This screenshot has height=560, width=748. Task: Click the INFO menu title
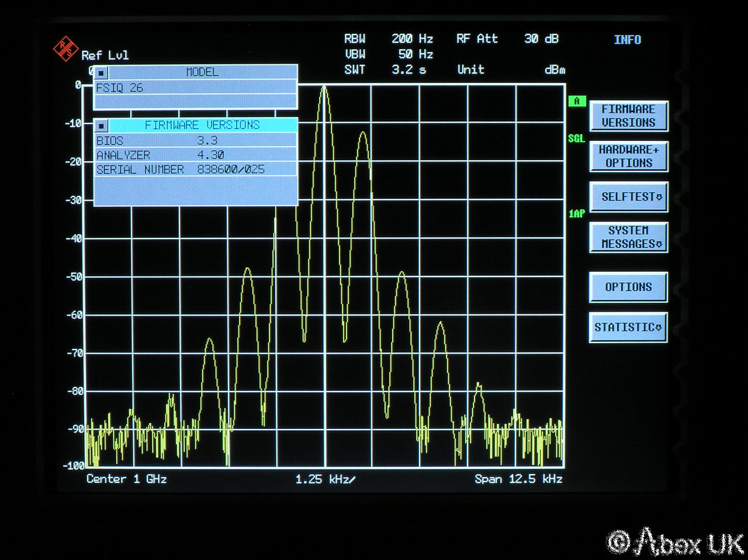pos(627,40)
